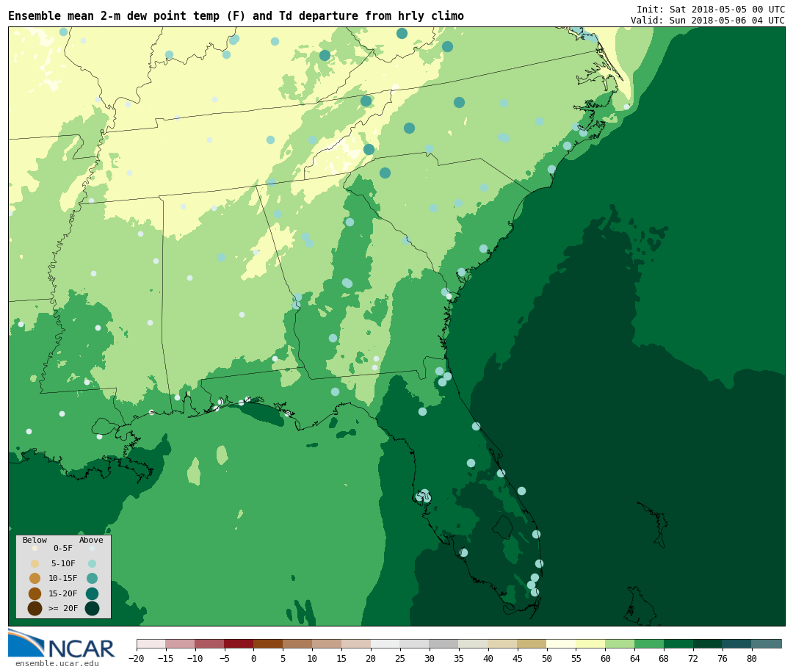Pick the 55 to 60 yellow colorbar swatch

[590, 643]
